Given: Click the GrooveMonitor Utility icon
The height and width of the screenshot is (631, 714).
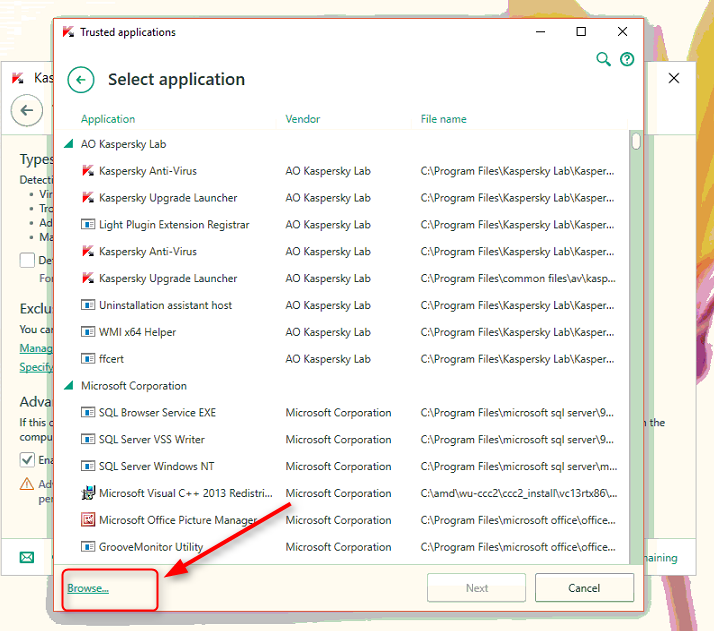Looking at the screenshot, I should point(88,546).
